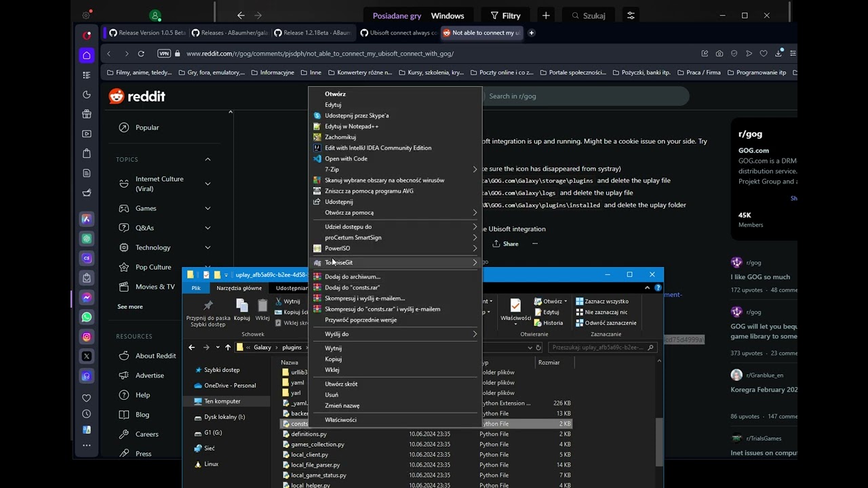The height and width of the screenshot is (488, 868).
Task: Open the 'Posiadane gry' tab in GOG Galaxy
Action: (397, 16)
